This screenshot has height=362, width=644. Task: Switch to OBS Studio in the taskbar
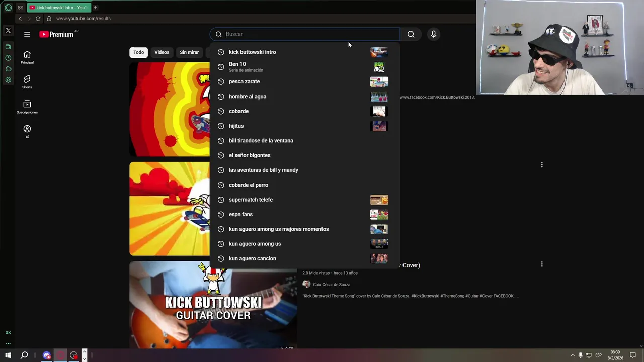pos(74,355)
